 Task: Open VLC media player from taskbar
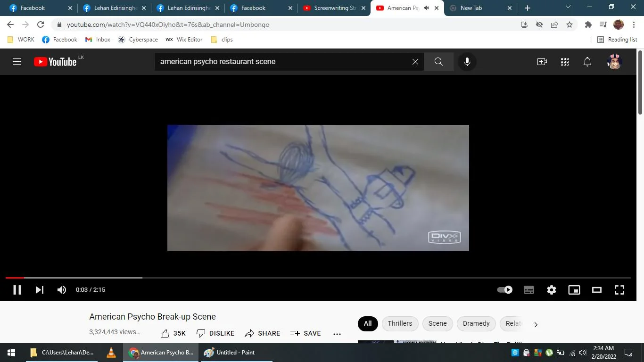111,353
